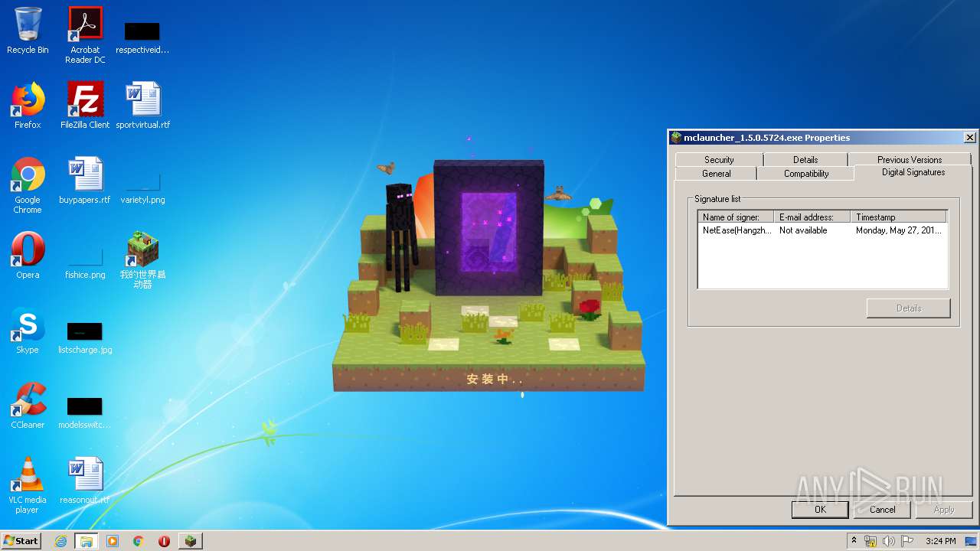
Task: Click OK in Properties dialog
Action: (x=820, y=510)
